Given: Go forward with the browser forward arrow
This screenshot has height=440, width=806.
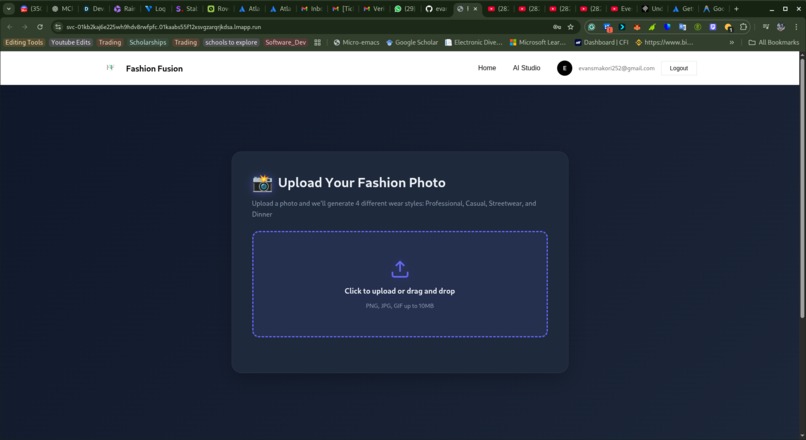Looking at the screenshot, I should click(x=24, y=27).
